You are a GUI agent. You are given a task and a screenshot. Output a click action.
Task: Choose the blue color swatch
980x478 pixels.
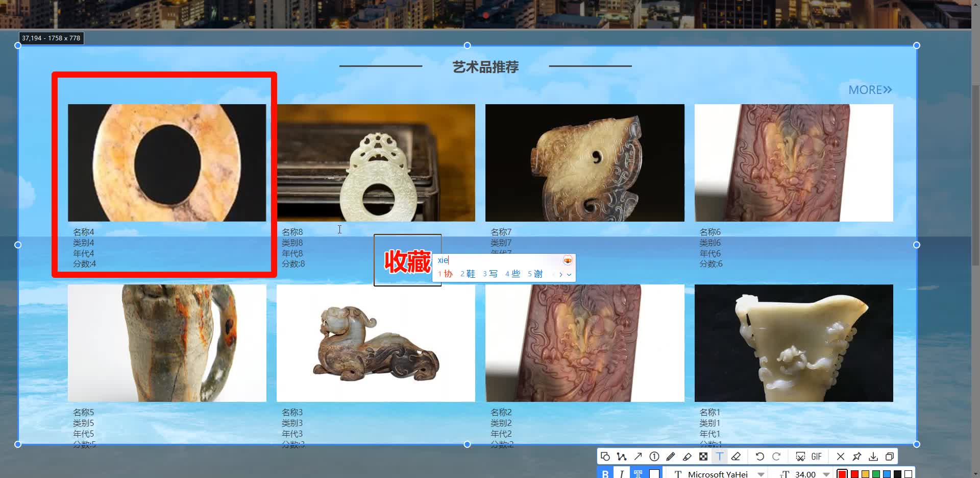tap(887, 474)
